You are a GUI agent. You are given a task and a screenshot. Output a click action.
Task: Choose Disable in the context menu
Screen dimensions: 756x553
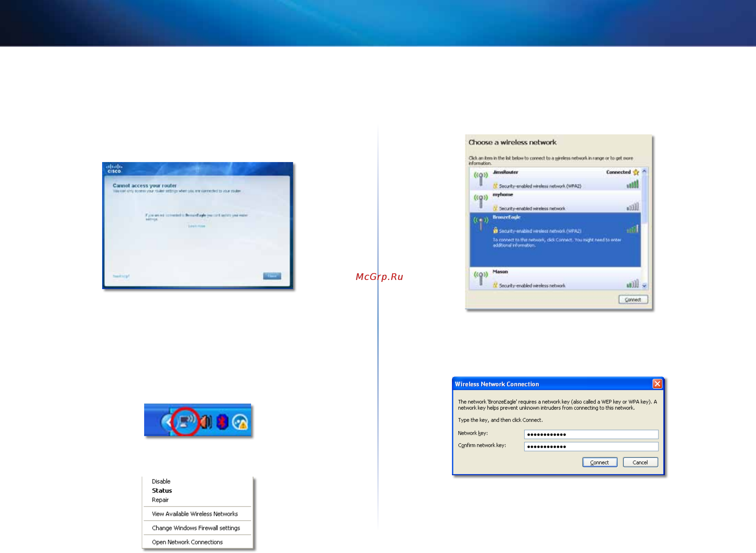point(161,481)
